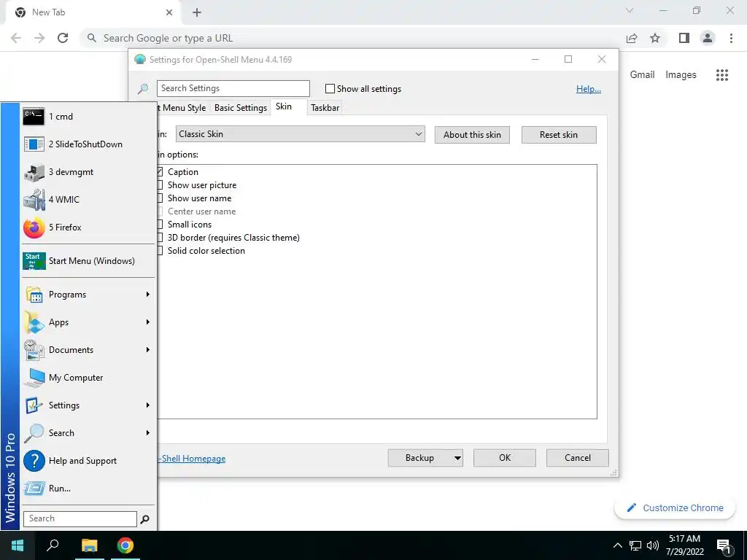Toggle 3D border (requires Classic theme)
747x560 pixels.
click(160, 238)
